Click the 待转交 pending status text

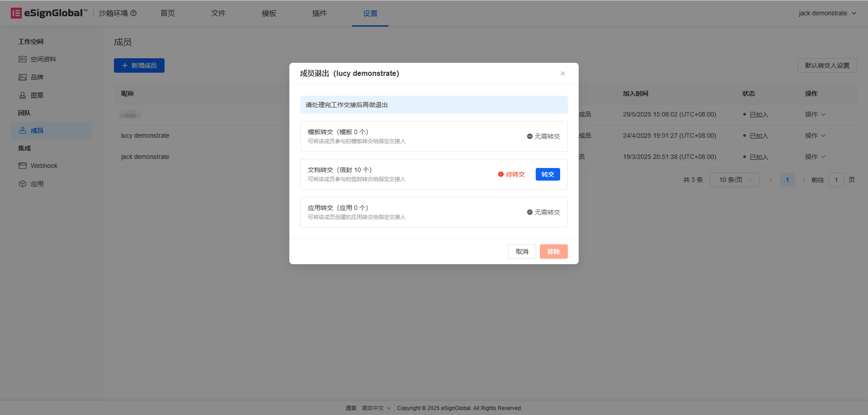coord(515,174)
